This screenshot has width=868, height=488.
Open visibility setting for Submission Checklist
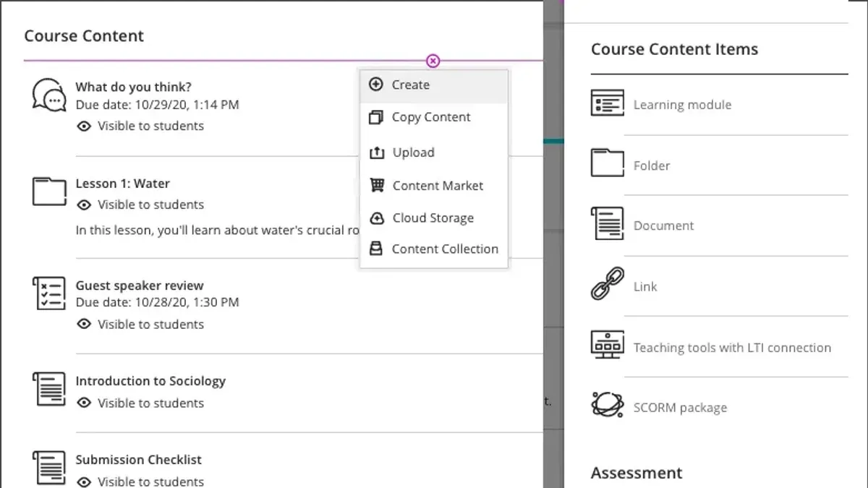pos(150,481)
